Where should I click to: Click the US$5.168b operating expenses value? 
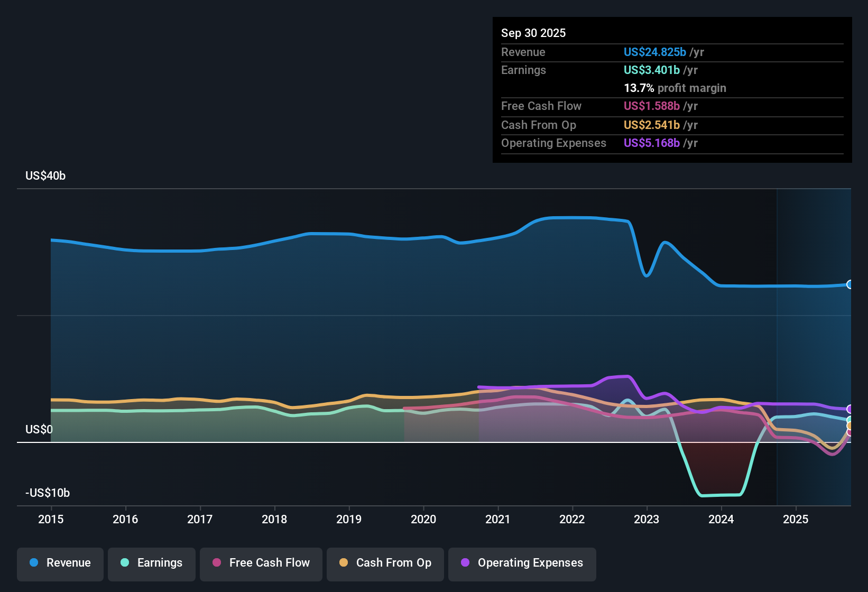(651, 143)
